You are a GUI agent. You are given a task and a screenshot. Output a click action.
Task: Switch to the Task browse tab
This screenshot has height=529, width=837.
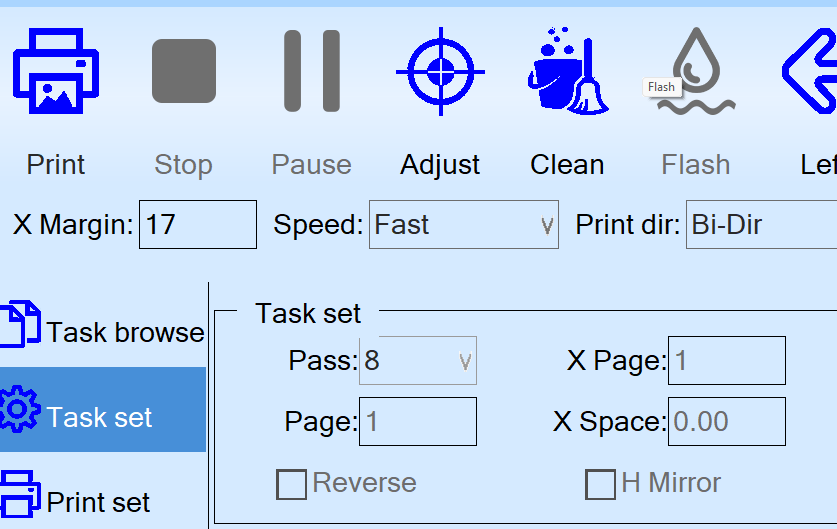tap(103, 331)
